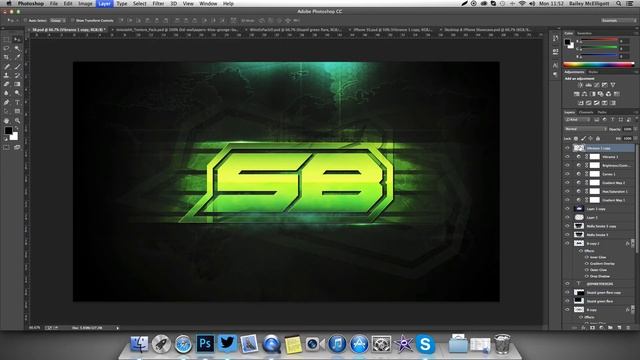Select the Brush tool
Screen dimensions: 640x360
pyautogui.click(x=17, y=67)
